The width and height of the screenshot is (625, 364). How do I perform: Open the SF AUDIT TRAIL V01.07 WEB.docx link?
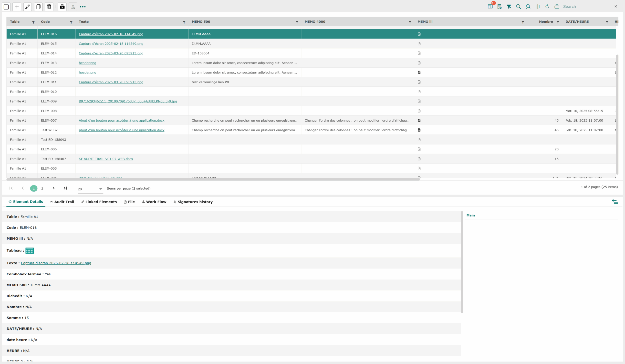106,159
